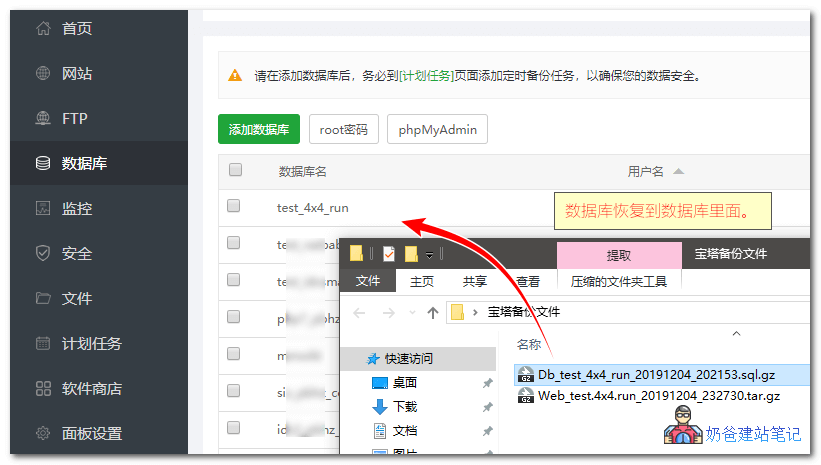Check the fourth database row checkbox
The height and width of the screenshot is (465, 821).
[234, 316]
